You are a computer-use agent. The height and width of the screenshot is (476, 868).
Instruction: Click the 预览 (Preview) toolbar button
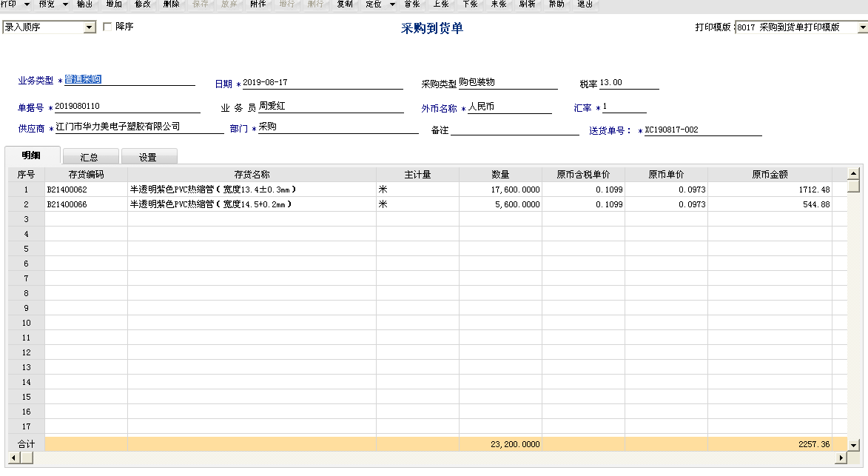point(47,4)
